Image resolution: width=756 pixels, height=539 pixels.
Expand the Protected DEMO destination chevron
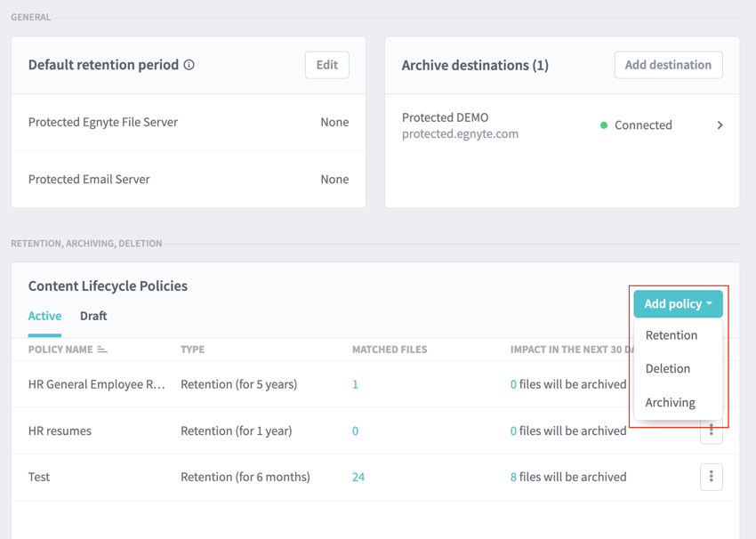coord(720,125)
